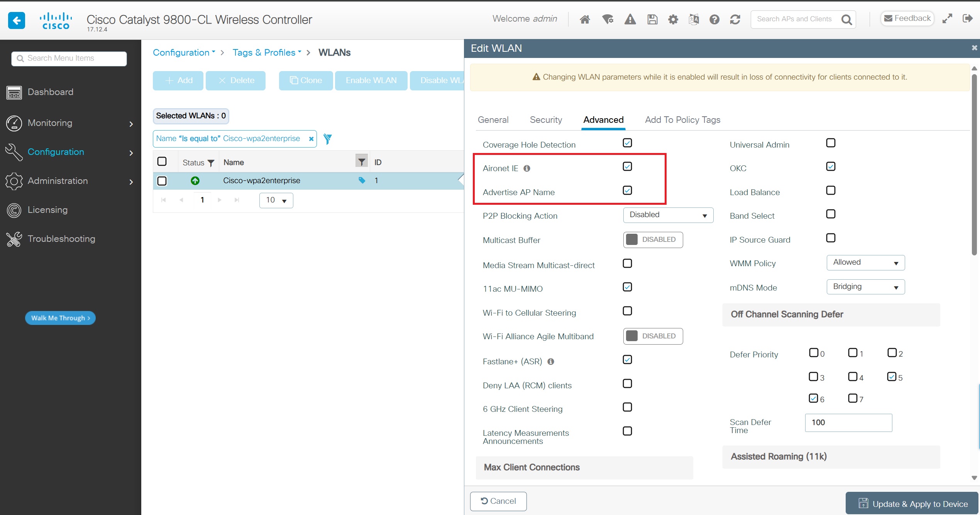
Task: Toggle Wi-Fi Alliance Agile Multiband switch
Action: [x=653, y=336]
